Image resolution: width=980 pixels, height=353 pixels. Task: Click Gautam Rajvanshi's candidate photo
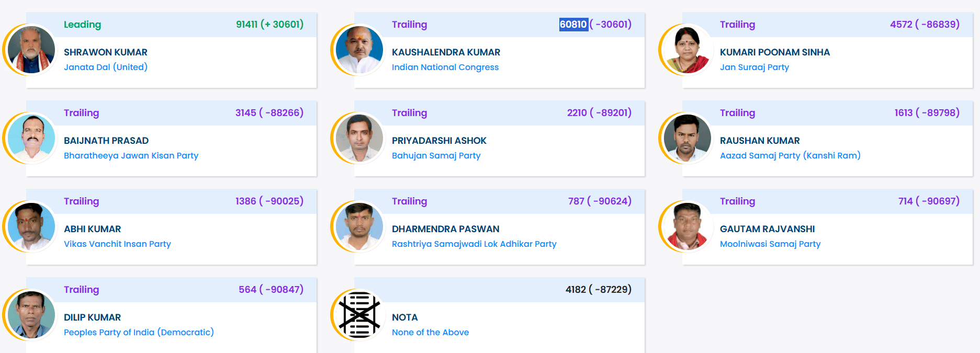688,226
